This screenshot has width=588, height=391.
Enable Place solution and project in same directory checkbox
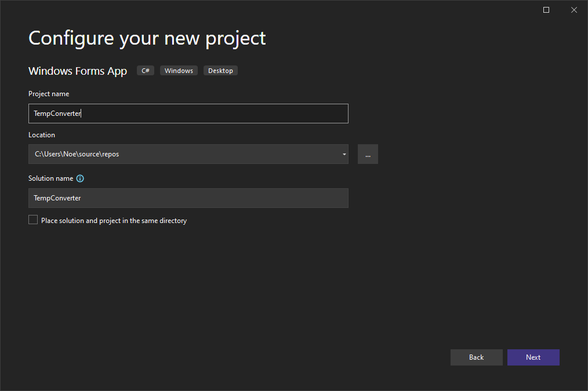pyautogui.click(x=33, y=220)
